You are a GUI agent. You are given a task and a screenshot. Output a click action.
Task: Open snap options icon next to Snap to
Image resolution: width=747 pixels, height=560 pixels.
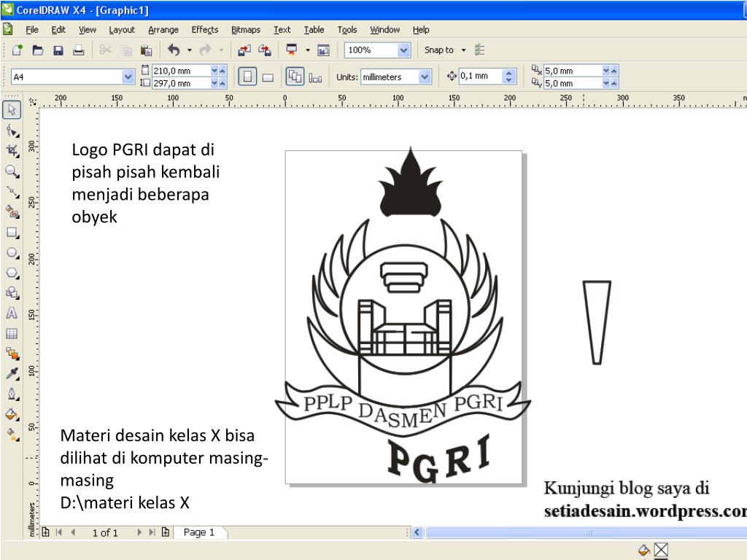(480, 50)
